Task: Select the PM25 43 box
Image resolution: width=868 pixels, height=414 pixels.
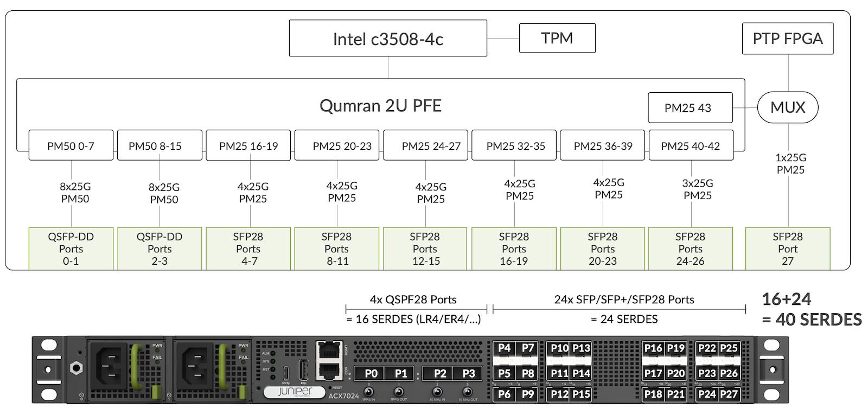Action: (x=690, y=107)
